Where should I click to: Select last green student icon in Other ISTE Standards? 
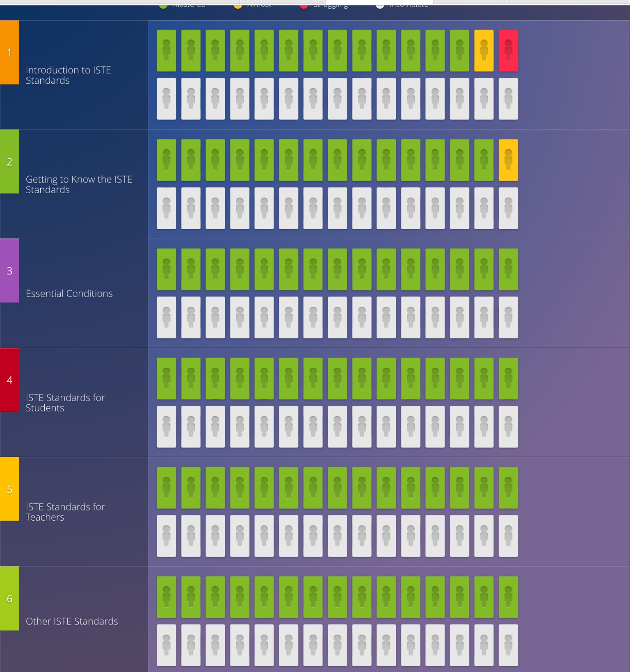(x=508, y=597)
